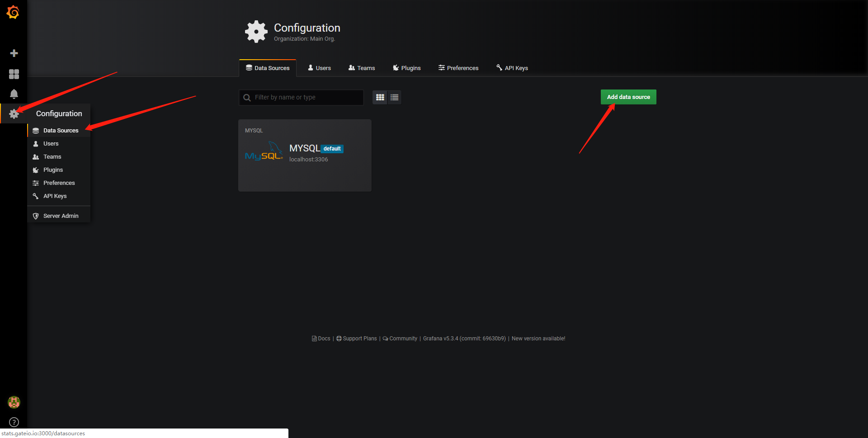Click the Configuration page title

pyautogui.click(x=307, y=28)
